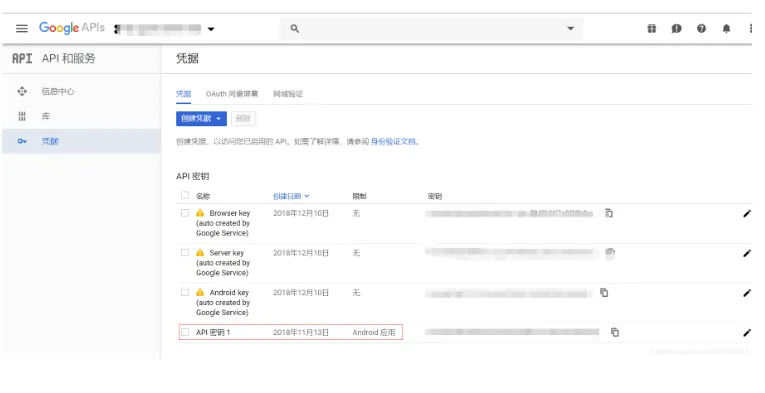Click the 名称 column header
Screen dimensions: 765x393
pyautogui.click(x=203, y=196)
